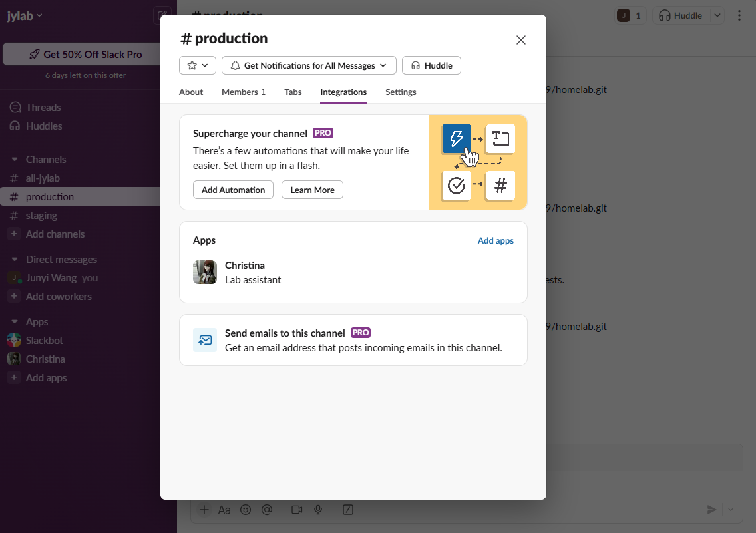The image size is (756, 533).
Task: Open the staging channel
Action: click(x=41, y=216)
